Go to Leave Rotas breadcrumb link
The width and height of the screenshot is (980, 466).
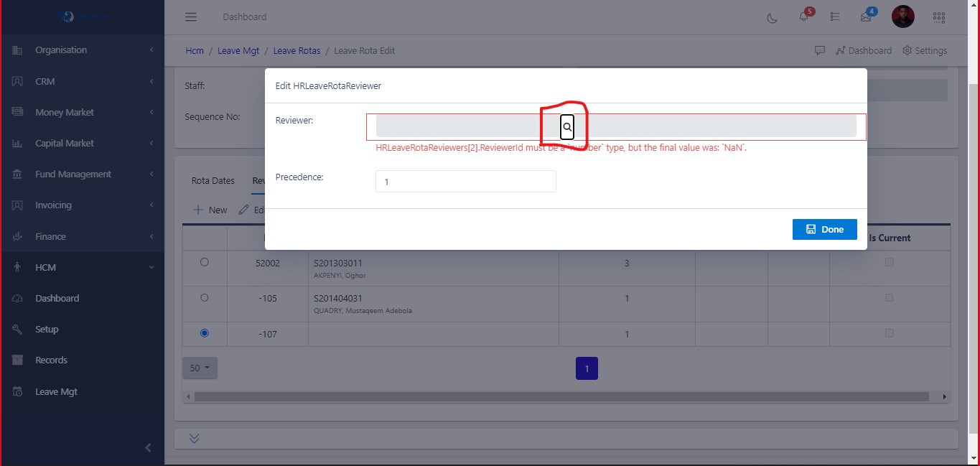(297, 51)
